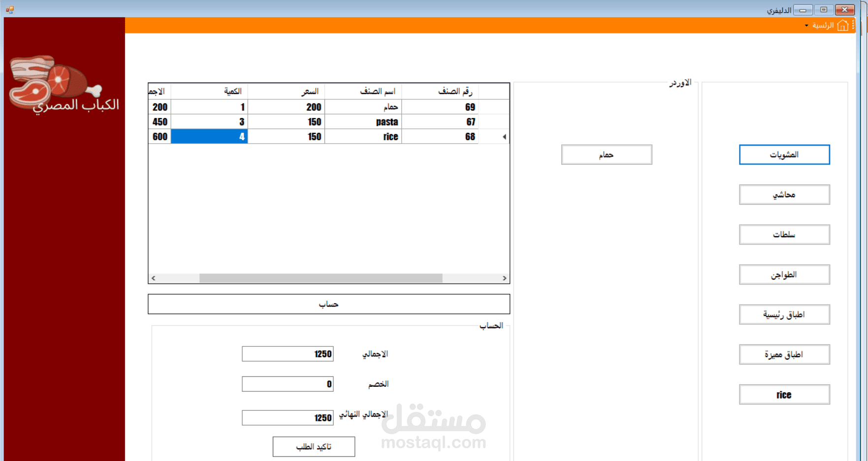
Task: Click the الخصم discount input field
Action: pyautogui.click(x=288, y=384)
